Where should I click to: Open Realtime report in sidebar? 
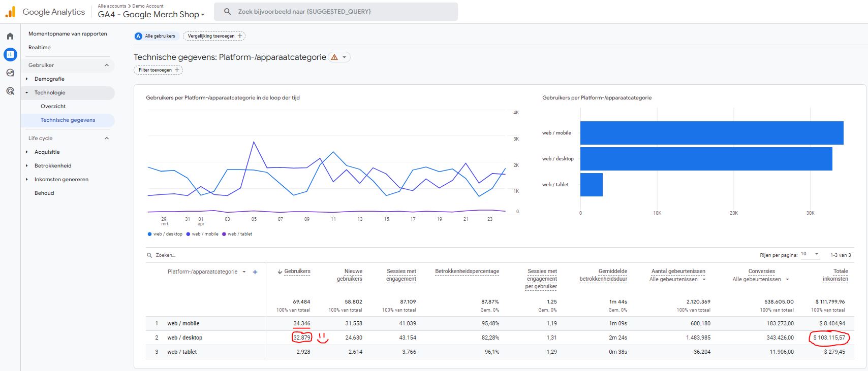click(40, 48)
